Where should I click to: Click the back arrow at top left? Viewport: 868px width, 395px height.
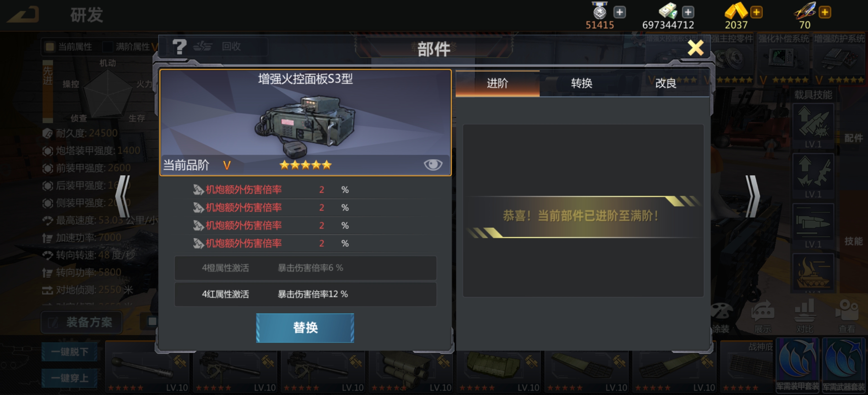pyautogui.click(x=23, y=14)
